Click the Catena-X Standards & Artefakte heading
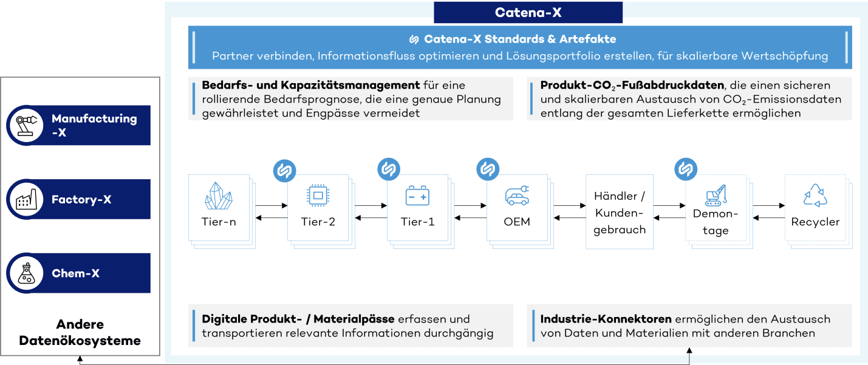Viewport: 868px width, 365px height. [520, 39]
